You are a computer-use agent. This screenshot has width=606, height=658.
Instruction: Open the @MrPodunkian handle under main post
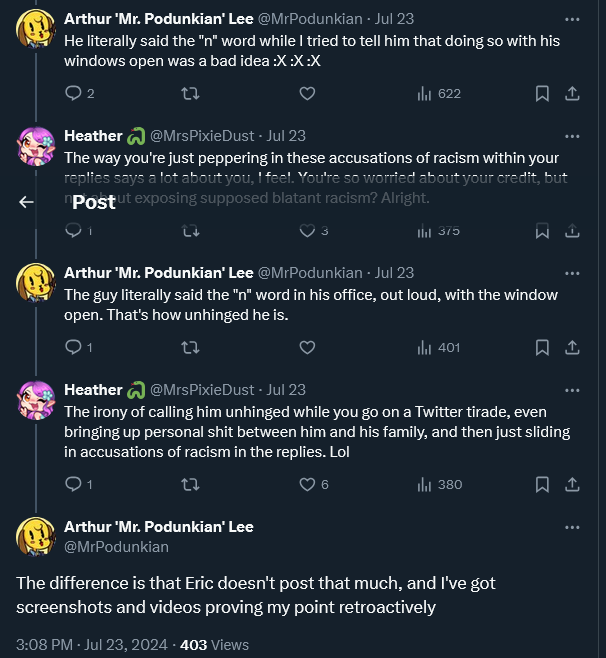[x=116, y=547]
